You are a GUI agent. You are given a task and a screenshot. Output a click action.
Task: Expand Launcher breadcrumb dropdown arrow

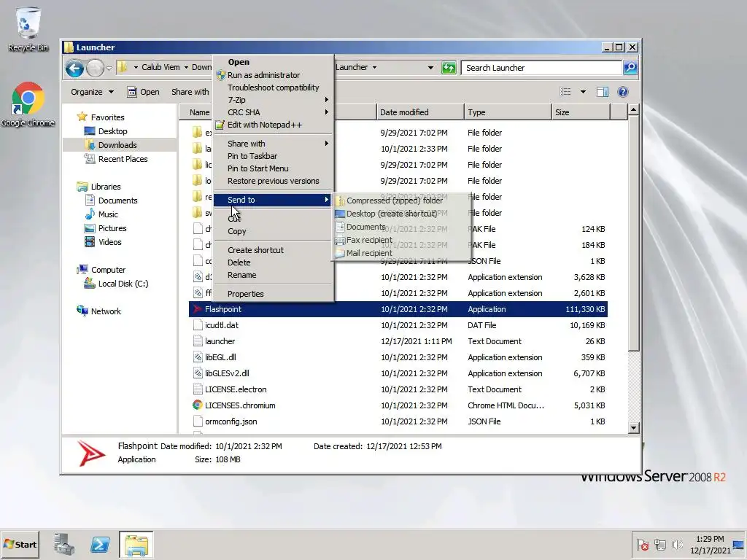coord(374,68)
